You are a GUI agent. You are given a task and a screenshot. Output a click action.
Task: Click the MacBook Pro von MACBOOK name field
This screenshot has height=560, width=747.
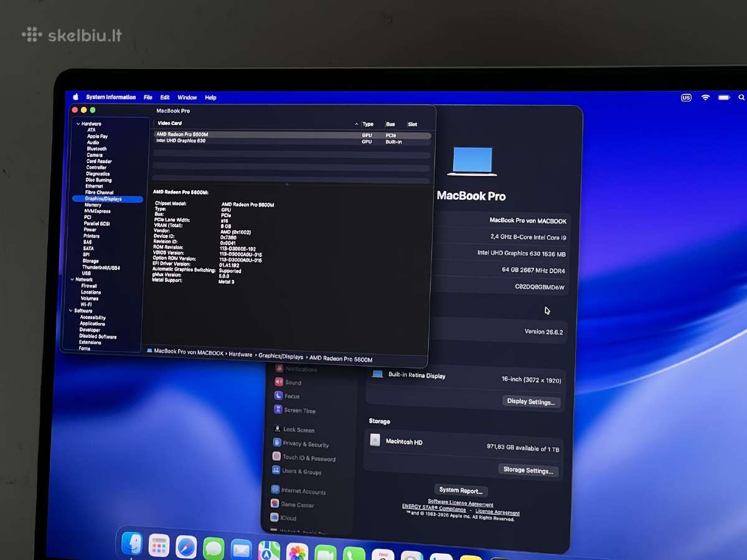coord(528,221)
